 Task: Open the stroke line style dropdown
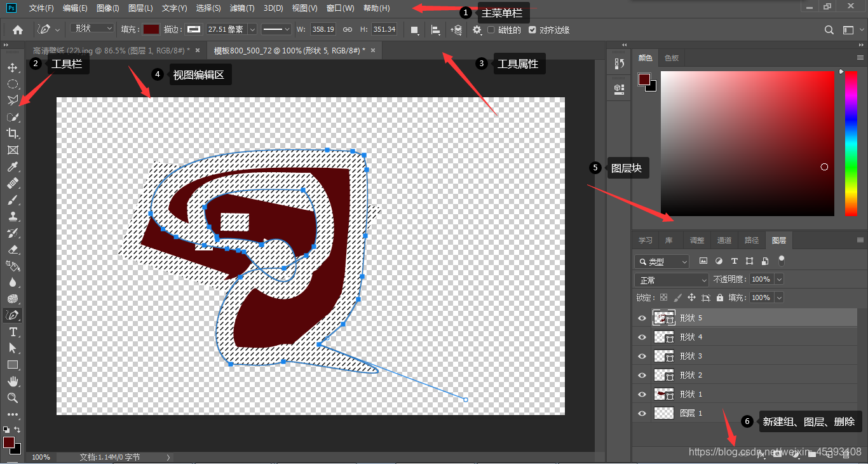point(276,29)
